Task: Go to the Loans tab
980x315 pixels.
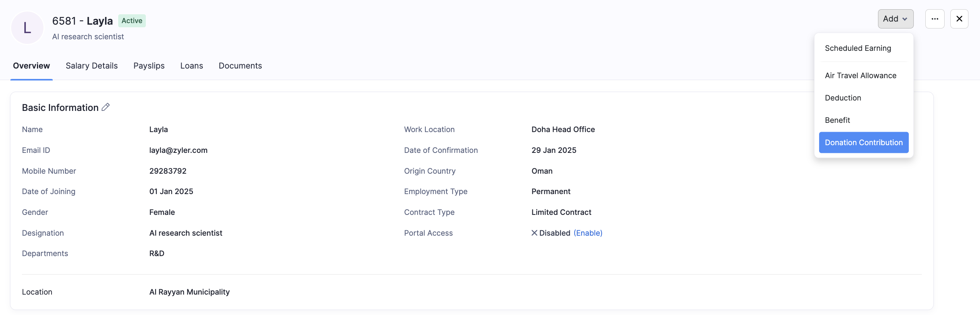Action: pyautogui.click(x=191, y=66)
